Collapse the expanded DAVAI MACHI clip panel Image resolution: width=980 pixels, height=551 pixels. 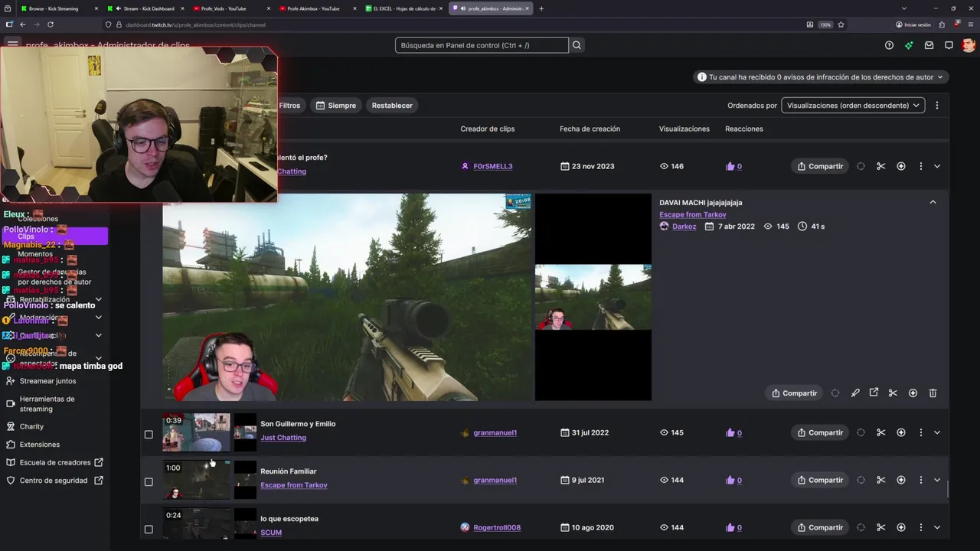tap(933, 202)
